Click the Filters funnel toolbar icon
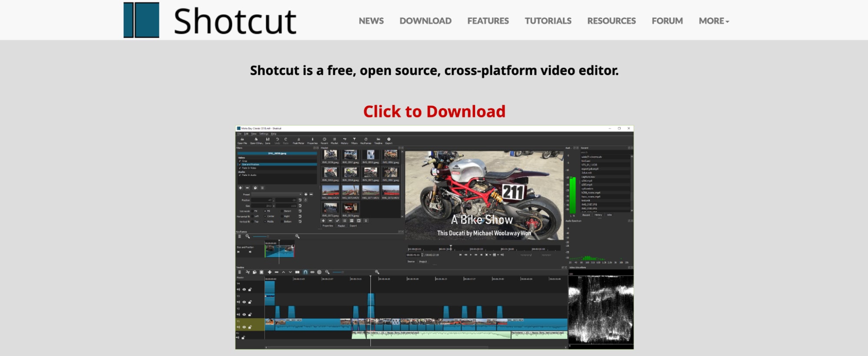The width and height of the screenshot is (868, 356). [x=354, y=139]
